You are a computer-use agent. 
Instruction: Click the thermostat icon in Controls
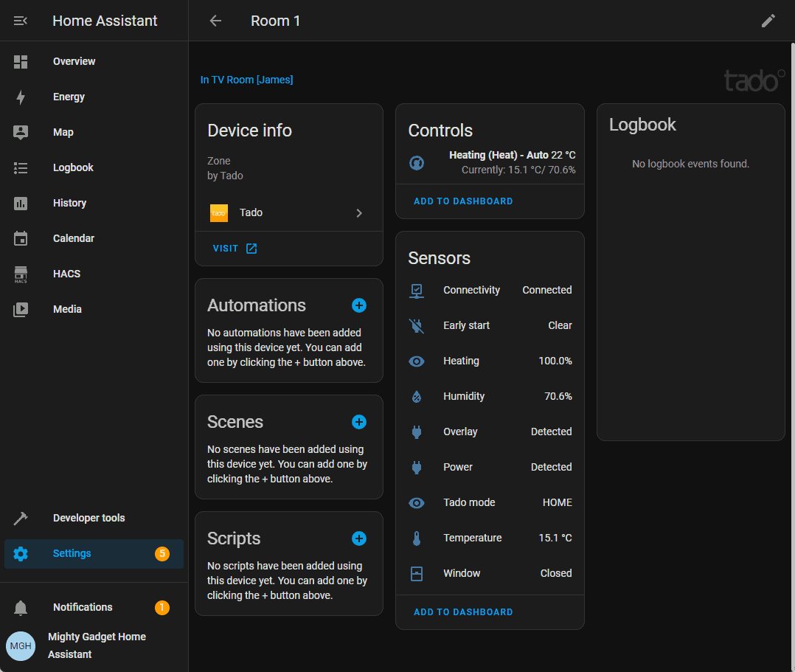point(417,162)
